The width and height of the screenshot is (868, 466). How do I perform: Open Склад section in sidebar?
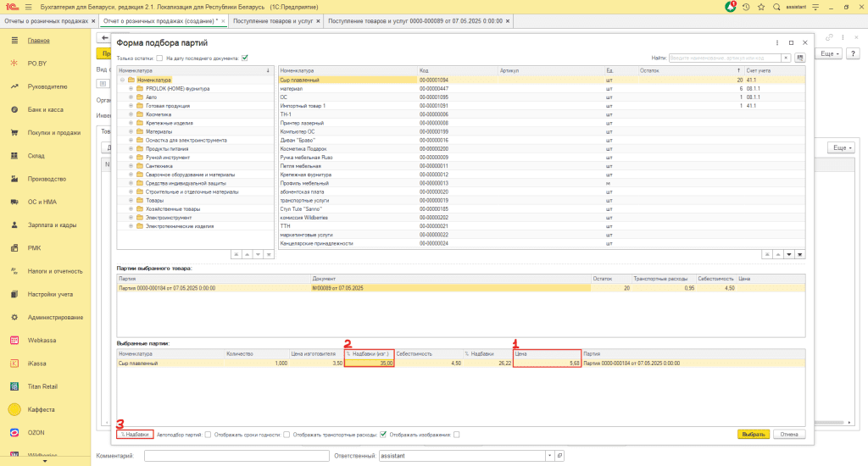36,156
